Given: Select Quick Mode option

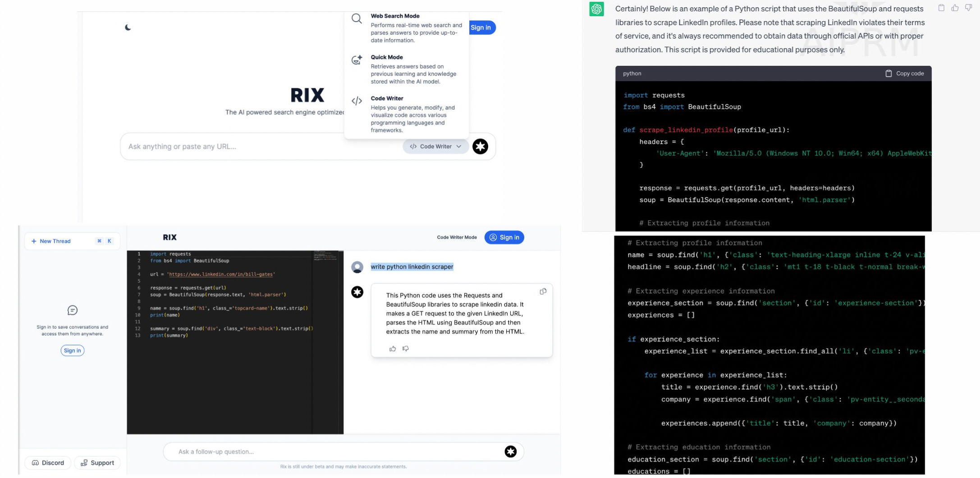Looking at the screenshot, I should [407, 69].
